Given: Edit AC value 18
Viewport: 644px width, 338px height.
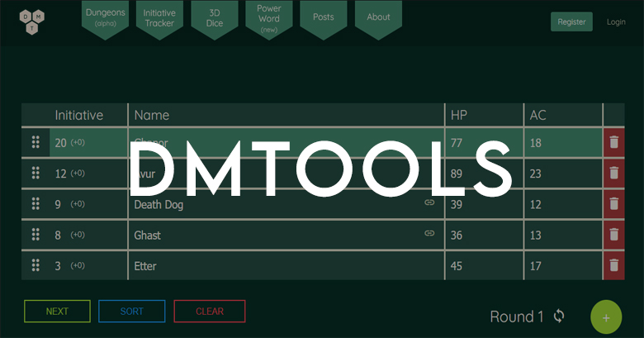Looking at the screenshot, I should (536, 143).
